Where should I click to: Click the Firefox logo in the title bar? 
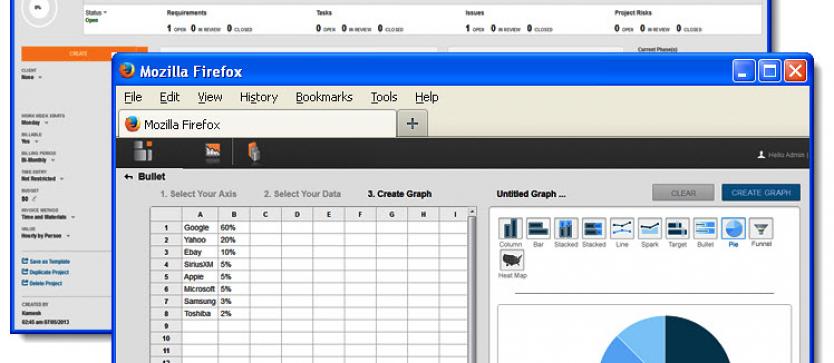[x=127, y=70]
